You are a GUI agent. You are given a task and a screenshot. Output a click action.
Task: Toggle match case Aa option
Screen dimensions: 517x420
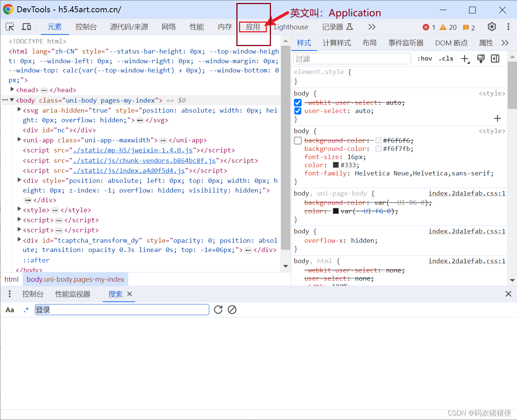tap(10, 310)
